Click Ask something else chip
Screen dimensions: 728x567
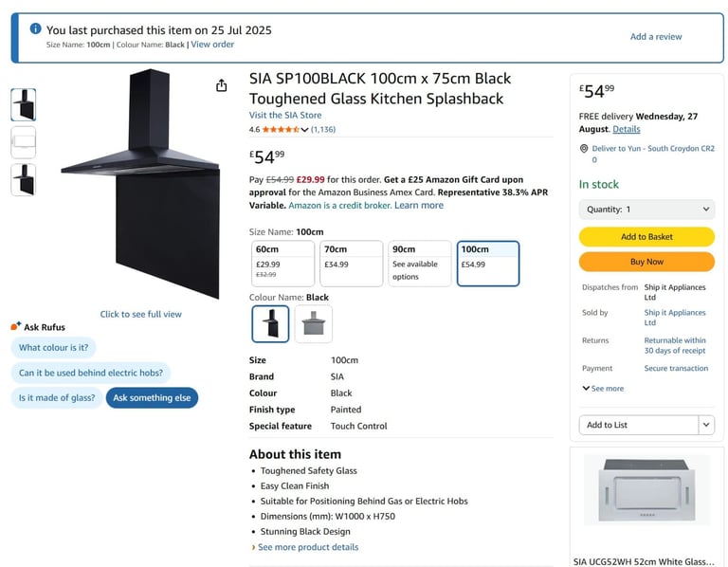point(152,398)
